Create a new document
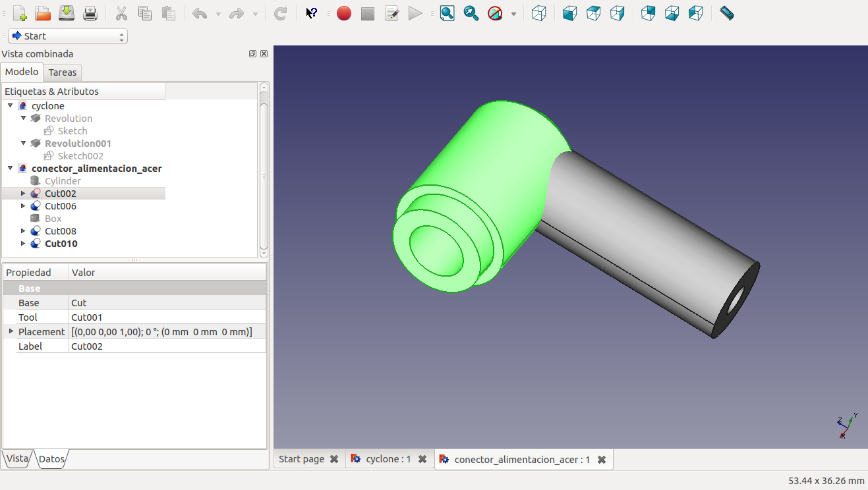The image size is (868, 490). tap(20, 13)
